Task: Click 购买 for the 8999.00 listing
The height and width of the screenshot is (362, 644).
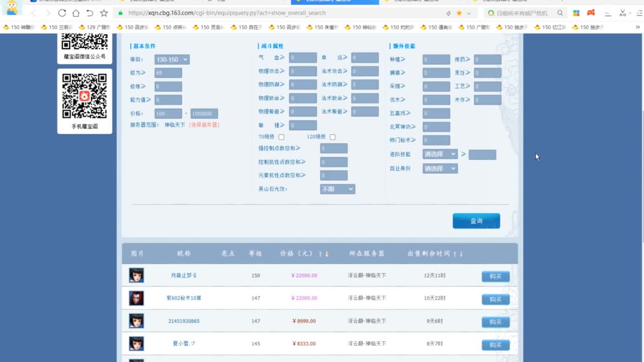Action: [x=495, y=322]
